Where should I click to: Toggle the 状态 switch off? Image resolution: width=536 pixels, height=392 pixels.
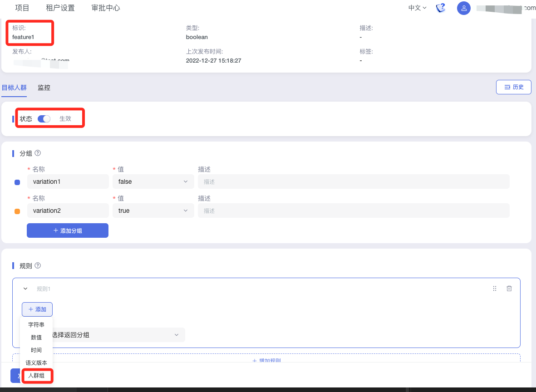[x=44, y=119]
